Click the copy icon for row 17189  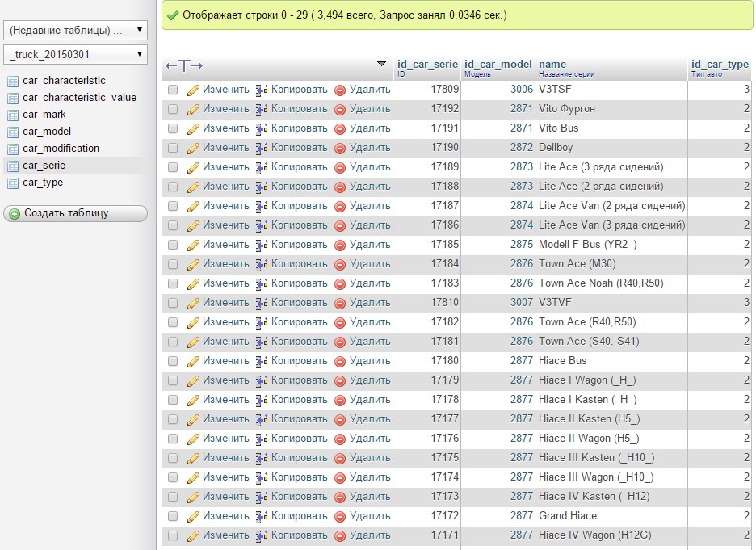tap(262, 167)
